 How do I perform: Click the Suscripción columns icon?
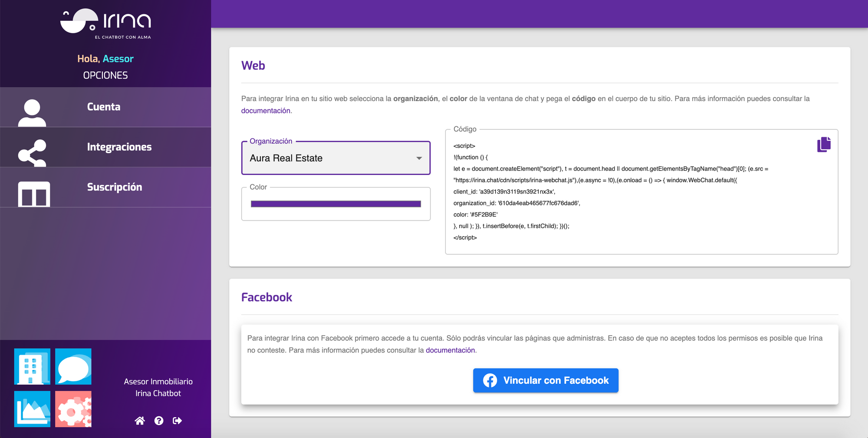coord(34,194)
